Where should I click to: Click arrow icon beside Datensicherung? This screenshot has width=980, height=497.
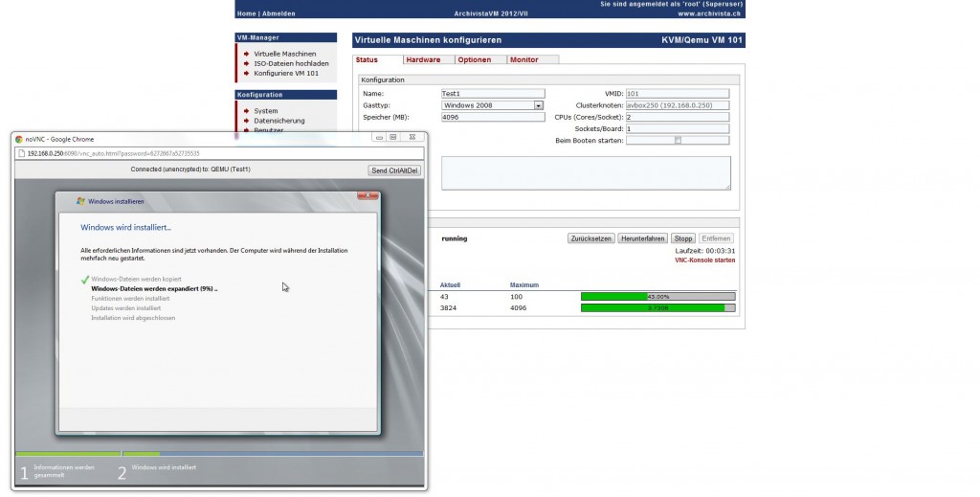tap(246, 121)
